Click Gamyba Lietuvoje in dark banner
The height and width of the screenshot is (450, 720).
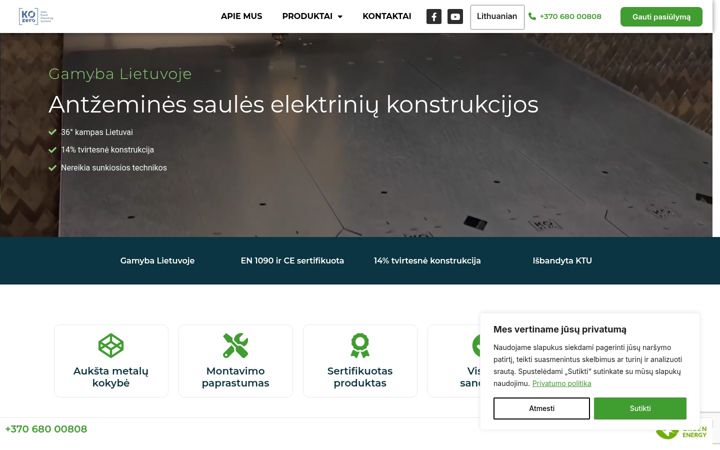[x=158, y=261]
